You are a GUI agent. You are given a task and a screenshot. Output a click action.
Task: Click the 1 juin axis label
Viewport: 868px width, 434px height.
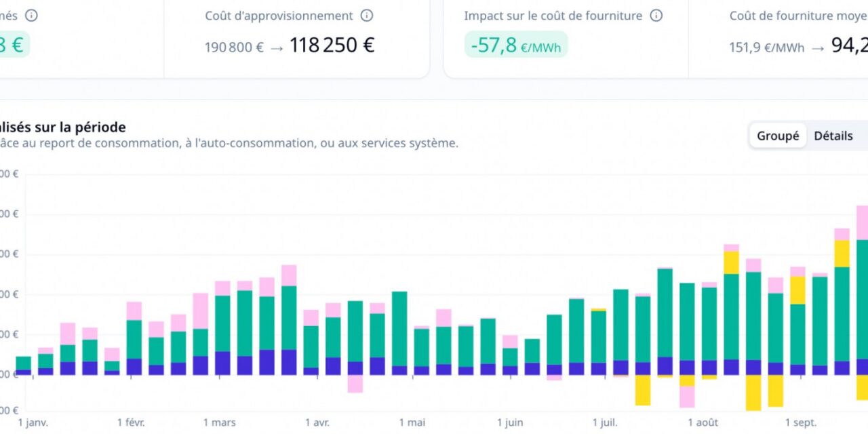point(510,422)
